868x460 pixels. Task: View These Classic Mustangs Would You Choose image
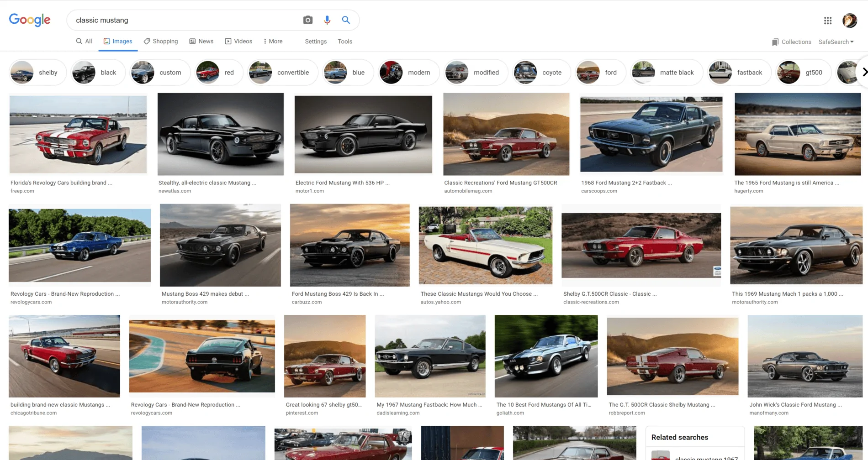486,246
